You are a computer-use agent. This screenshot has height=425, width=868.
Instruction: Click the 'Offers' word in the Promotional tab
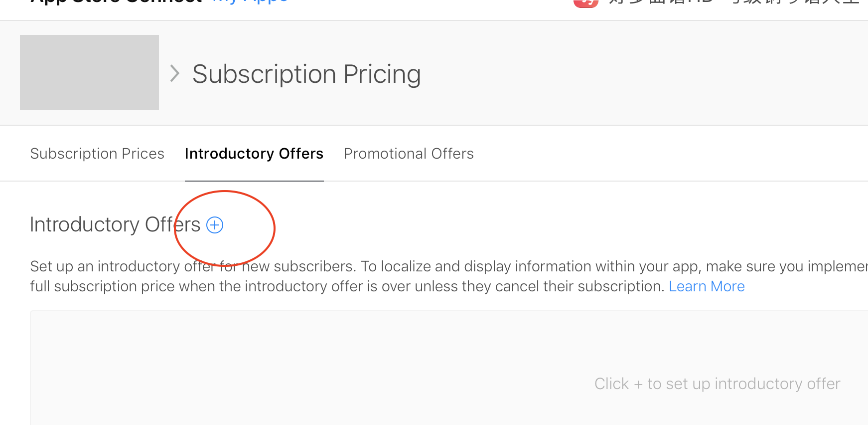click(452, 154)
